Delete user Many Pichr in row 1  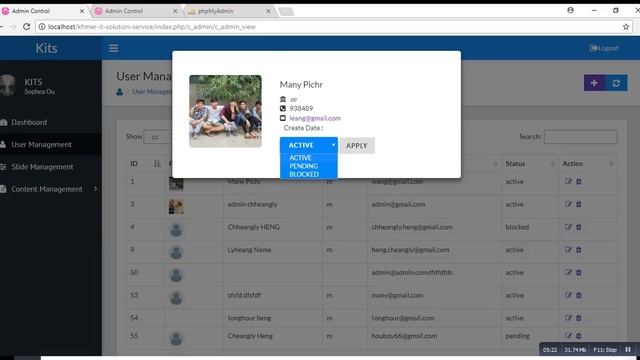click(x=579, y=182)
